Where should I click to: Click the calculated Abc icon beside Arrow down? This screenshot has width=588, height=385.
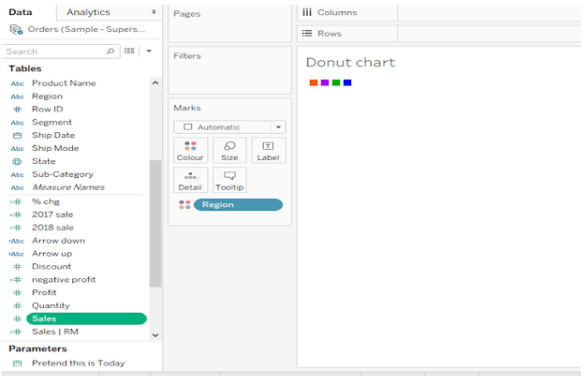pos(17,241)
